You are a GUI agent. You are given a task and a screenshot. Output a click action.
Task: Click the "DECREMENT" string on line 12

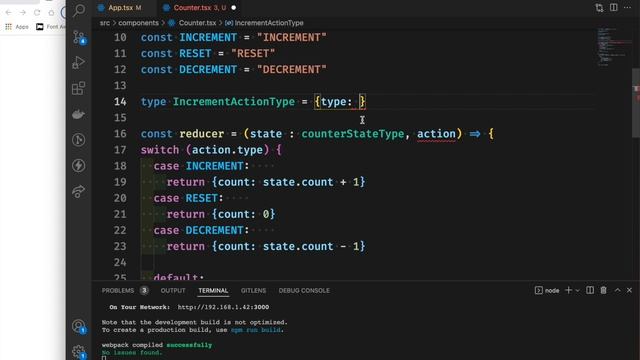pos(291,69)
